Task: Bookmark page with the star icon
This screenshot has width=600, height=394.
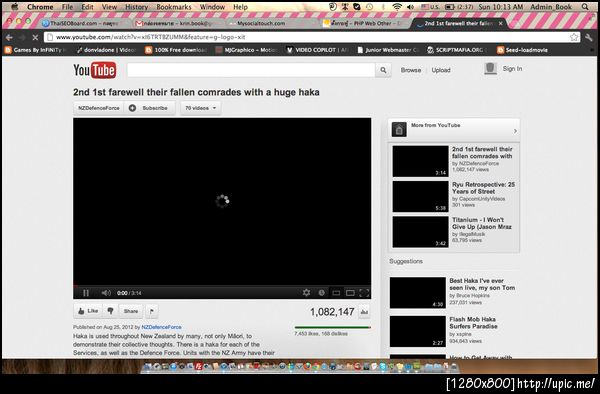Action: click(574, 37)
